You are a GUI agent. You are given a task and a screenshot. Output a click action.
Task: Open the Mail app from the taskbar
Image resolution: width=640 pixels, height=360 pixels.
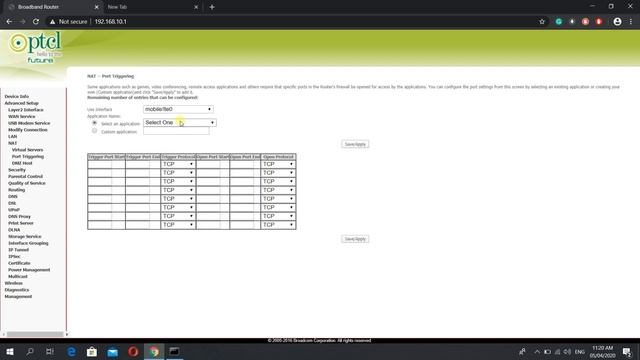[113, 351]
